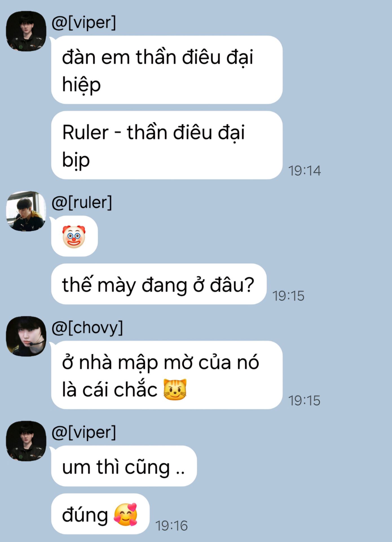Open ruler's profile picture
Image resolution: width=392 pixels, height=542 pixels.
[26, 211]
